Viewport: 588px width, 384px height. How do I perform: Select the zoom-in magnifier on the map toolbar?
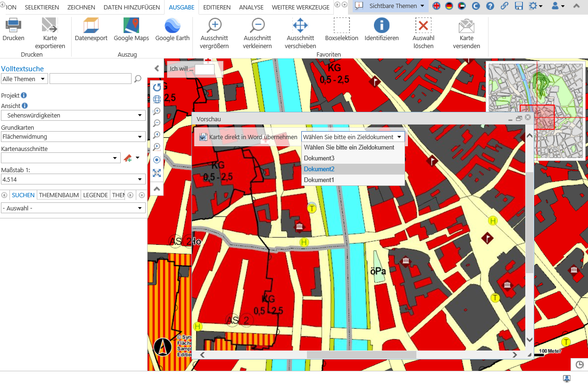tap(157, 111)
